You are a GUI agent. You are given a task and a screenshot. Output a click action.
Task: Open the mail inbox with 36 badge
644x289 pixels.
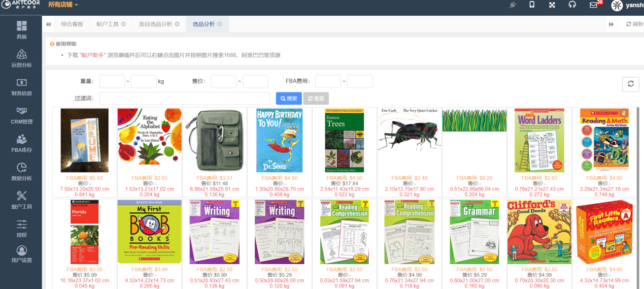[x=594, y=5]
